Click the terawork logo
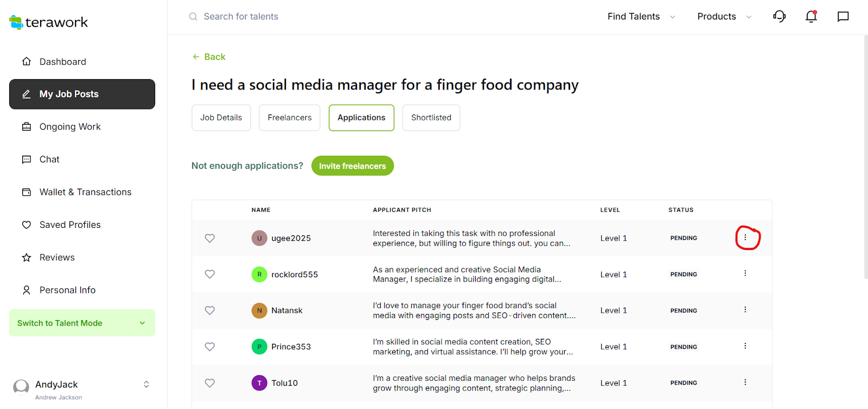The height and width of the screenshot is (409, 868). (49, 22)
